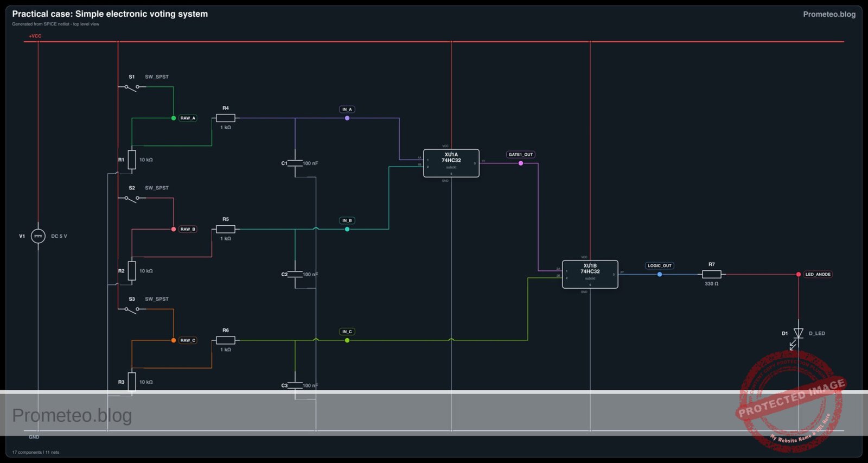The width and height of the screenshot is (868, 463).
Task: Click the SW_SPST label next to S2
Action: 157,188
